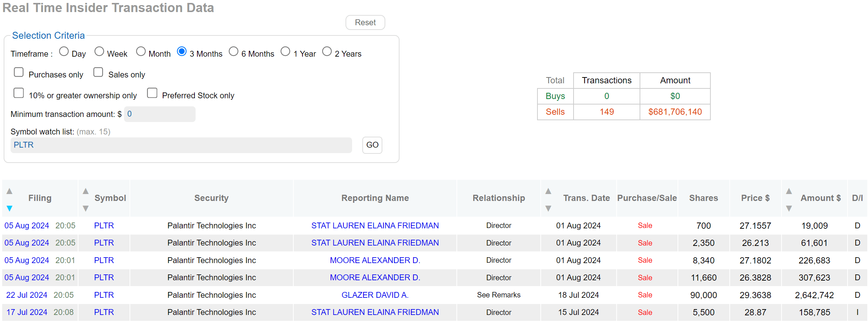Click the symbol watch list input
This screenshot has width=868, height=323.
point(181,145)
